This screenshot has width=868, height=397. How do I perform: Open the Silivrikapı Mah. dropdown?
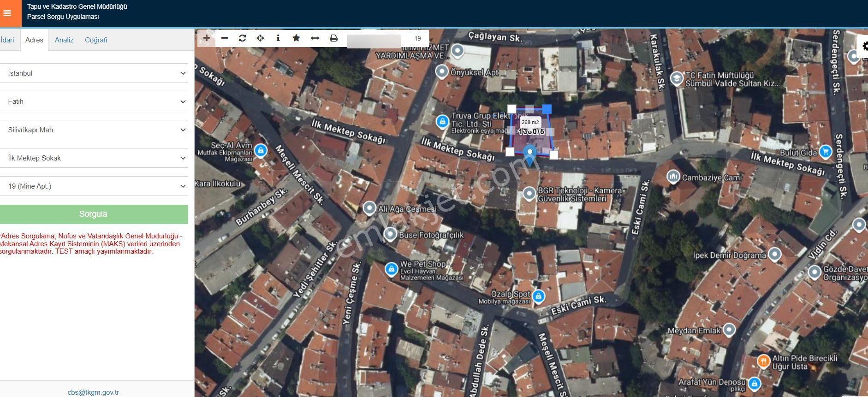click(x=94, y=130)
